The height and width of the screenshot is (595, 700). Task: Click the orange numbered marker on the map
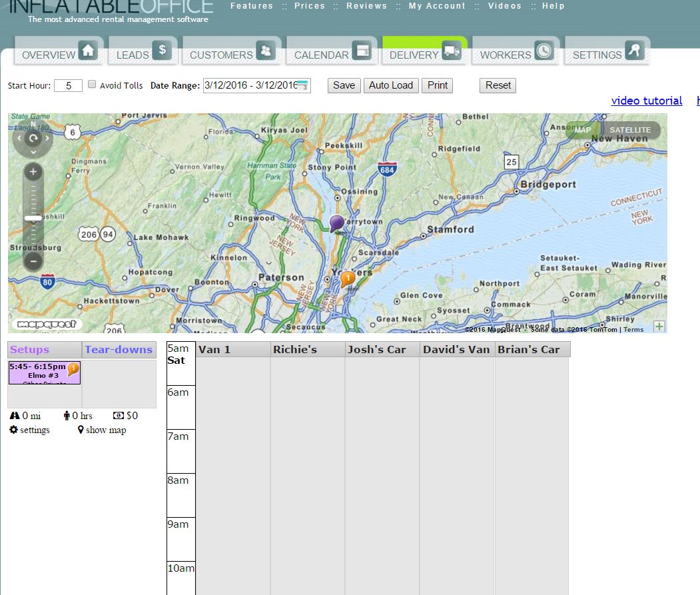click(x=347, y=279)
